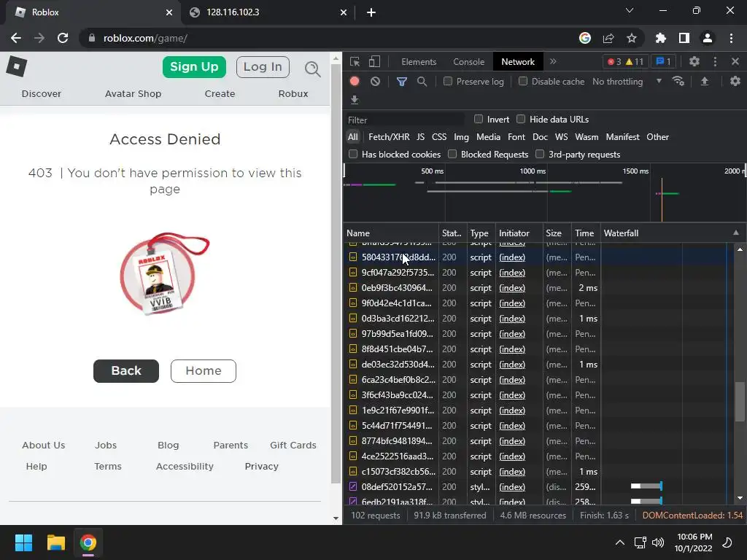The image size is (747, 560).
Task: Click the Sign Up button
Action: [194, 67]
